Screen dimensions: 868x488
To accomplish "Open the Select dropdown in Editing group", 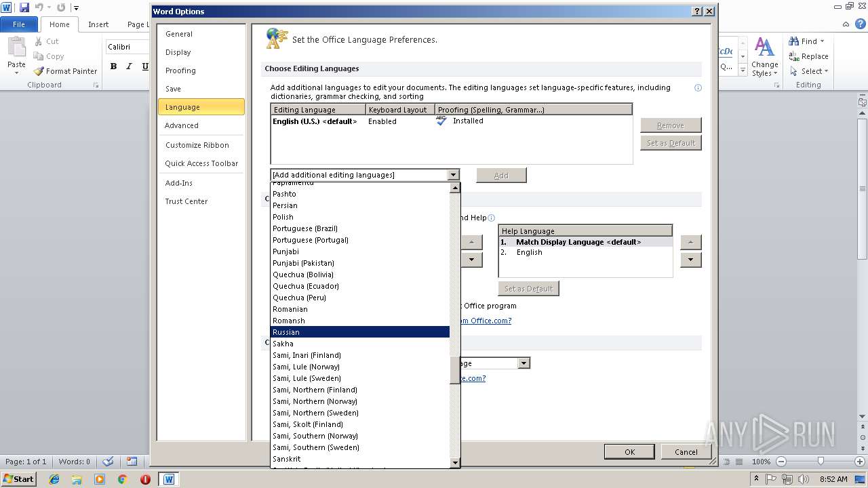I will 808,71.
